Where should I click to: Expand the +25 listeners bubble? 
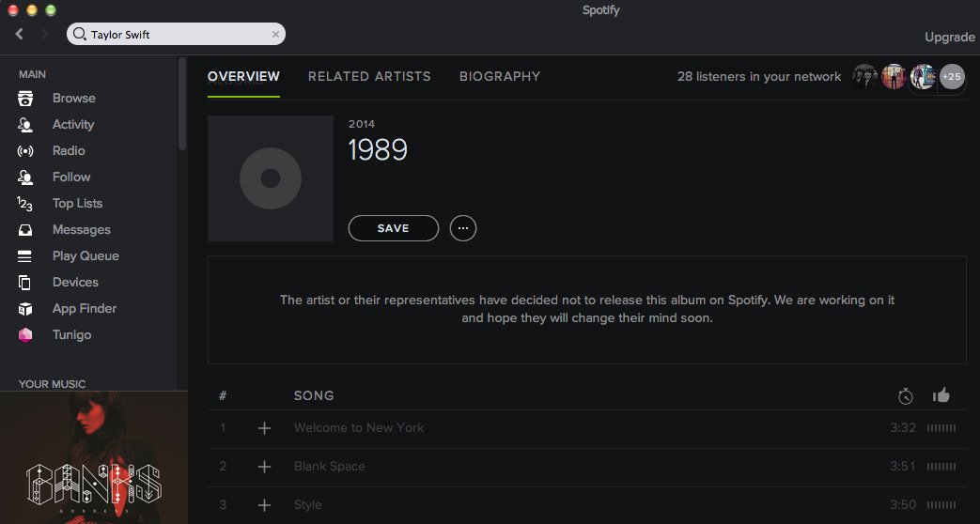[952, 77]
